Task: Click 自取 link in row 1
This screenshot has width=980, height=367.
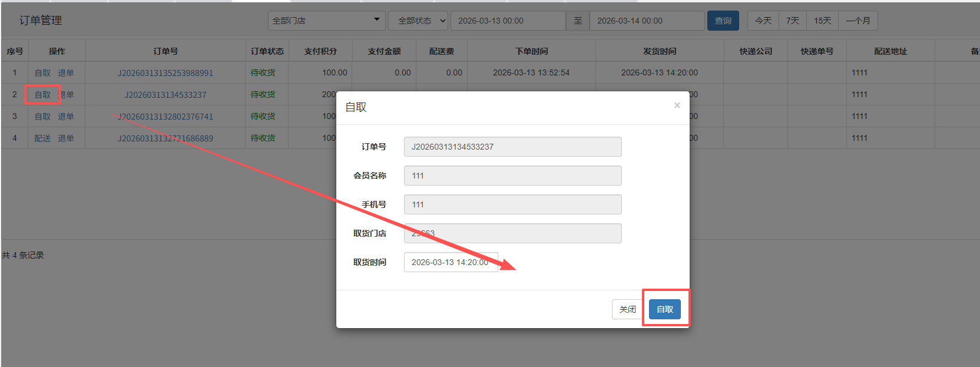Action: coord(42,73)
